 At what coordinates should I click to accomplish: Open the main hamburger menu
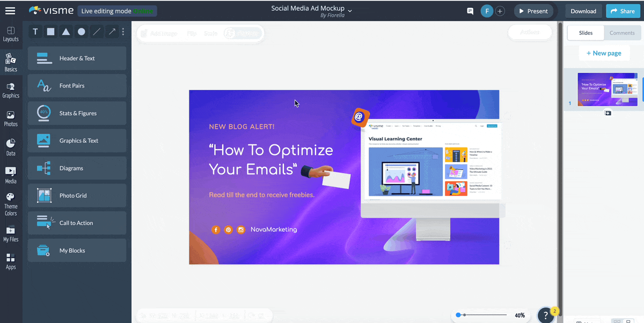tap(10, 10)
